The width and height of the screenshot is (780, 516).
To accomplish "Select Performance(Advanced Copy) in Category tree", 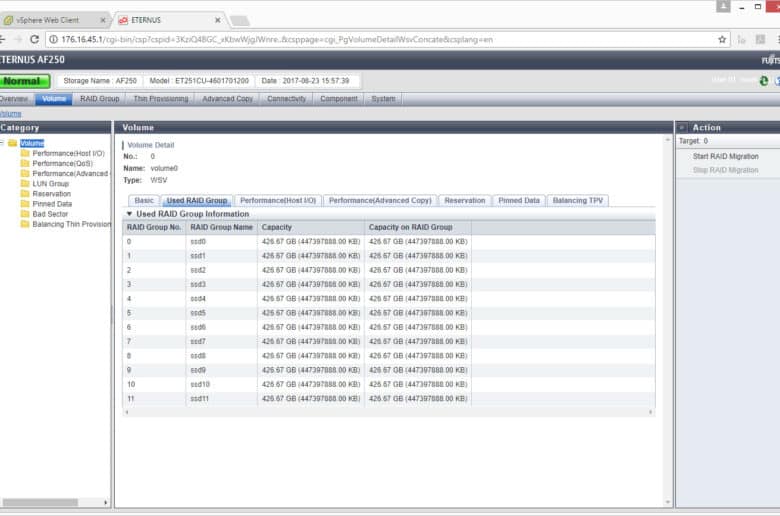I will (x=70, y=174).
